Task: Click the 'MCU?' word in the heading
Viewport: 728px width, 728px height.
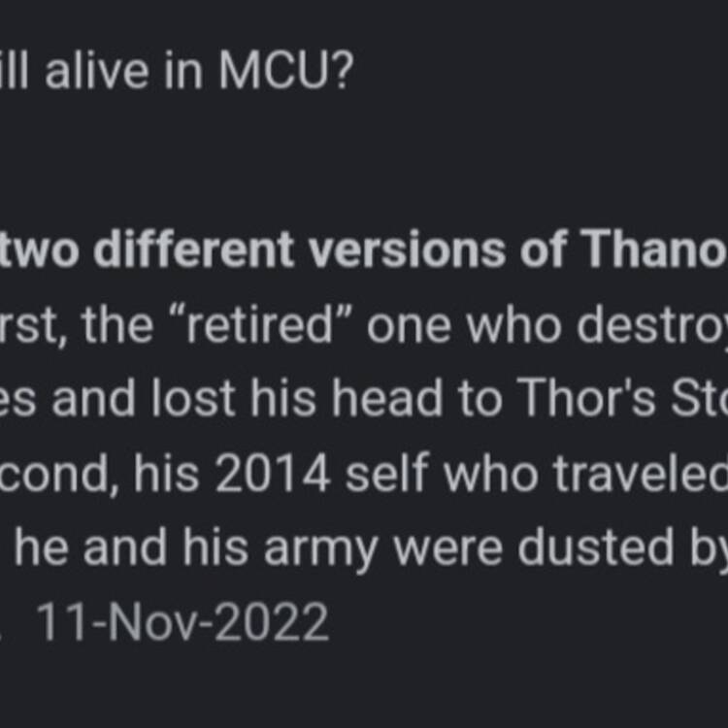Action: pyautogui.click(x=286, y=73)
